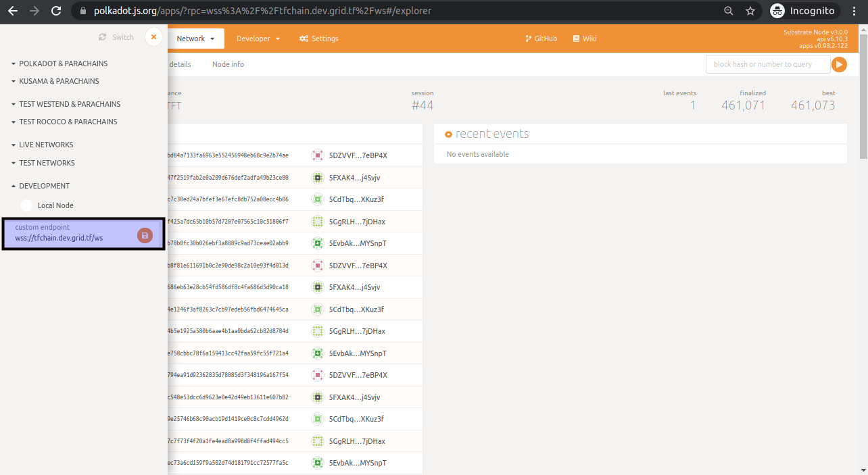Image resolution: width=868 pixels, height=475 pixels.
Task: Open the Wiki link
Action: tap(585, 39)
